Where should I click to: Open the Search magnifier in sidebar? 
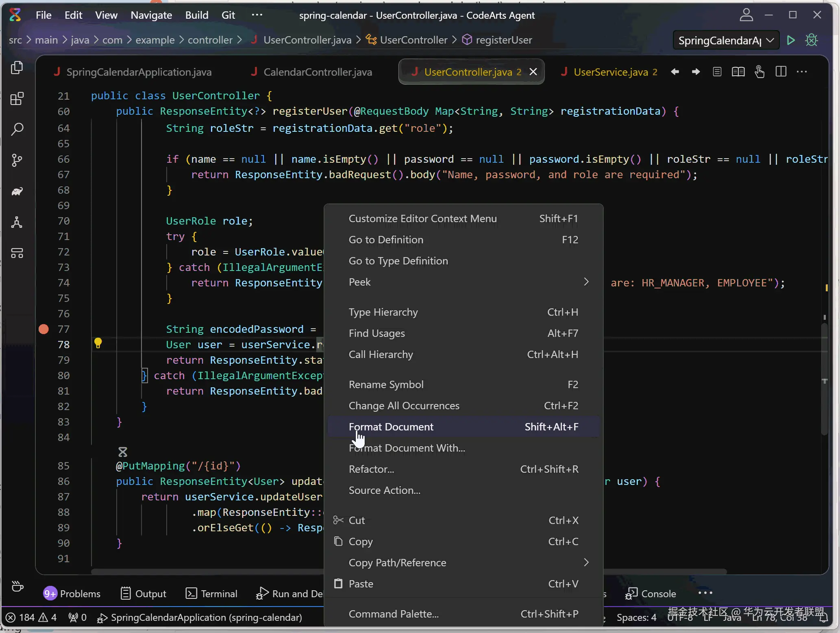tap(17, 129)
